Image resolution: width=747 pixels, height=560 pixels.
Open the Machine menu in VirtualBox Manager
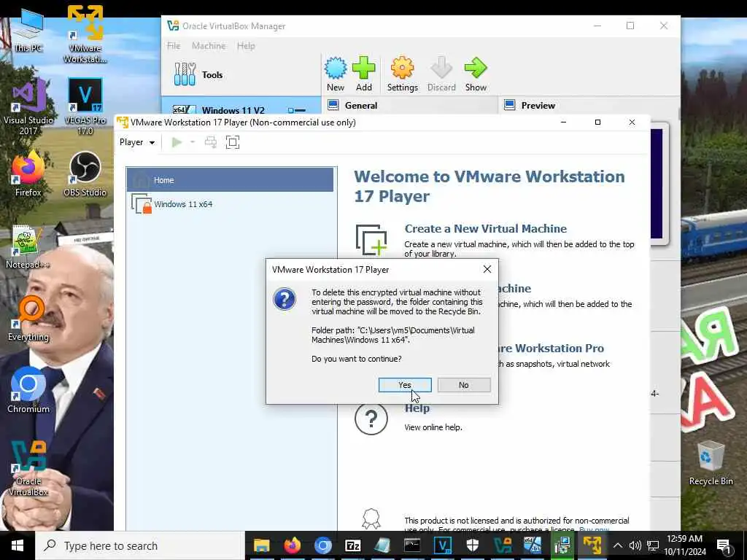click(x=209, y=46)
